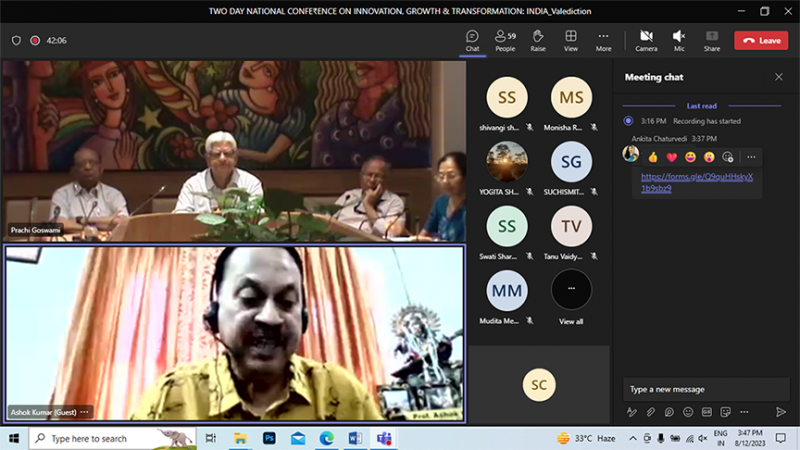The width and height of the screenshot is (800, 450).
Task: Click the Share content icon
Action: [x=711, y=40]
